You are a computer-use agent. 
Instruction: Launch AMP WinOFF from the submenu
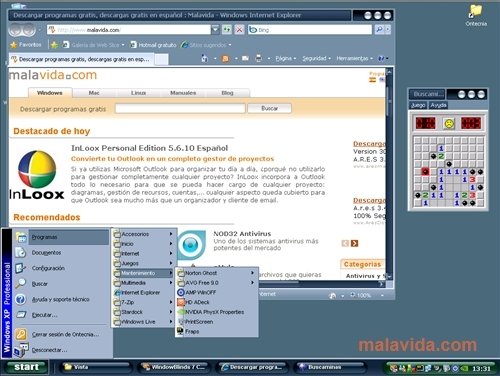[x=217, y=292]
